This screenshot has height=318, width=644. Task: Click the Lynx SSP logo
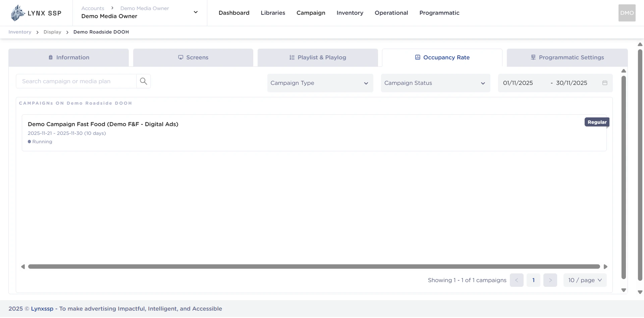click(36, 13)
